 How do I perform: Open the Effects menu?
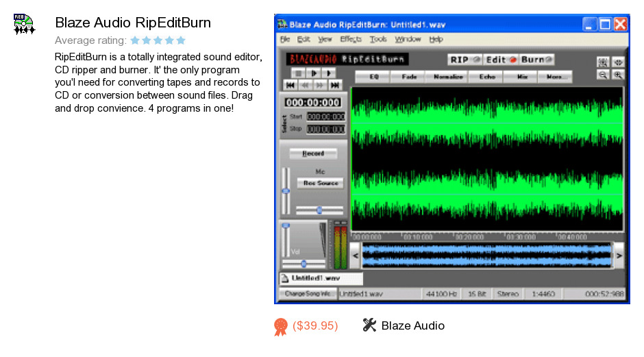click(x=351, y=40)
